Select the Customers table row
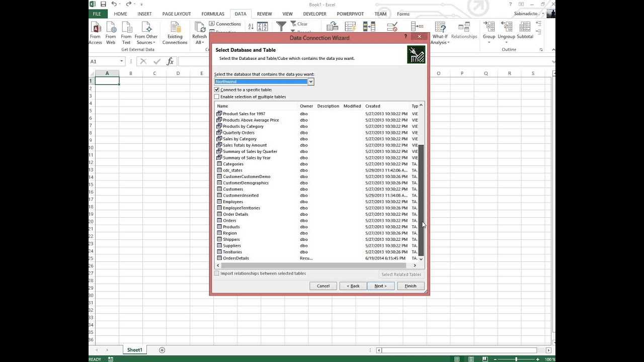Viewport: 644px width, 362px height. click(316, 189)
